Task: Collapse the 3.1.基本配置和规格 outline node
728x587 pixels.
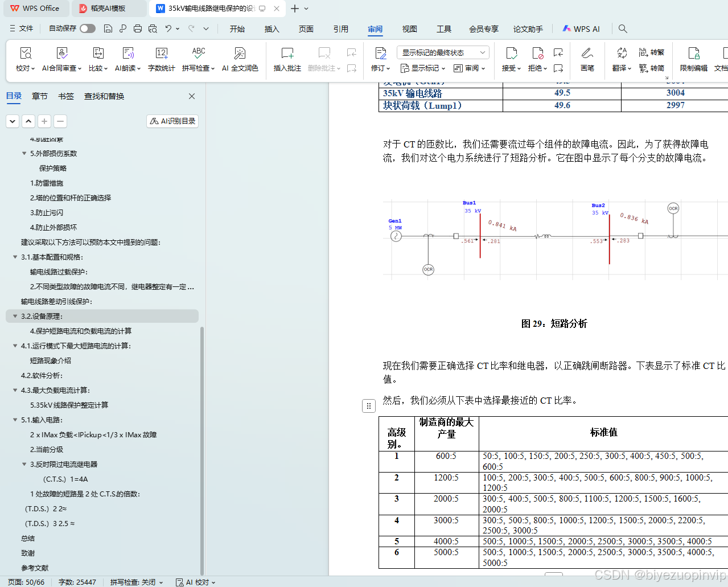Action: [15, 257]
